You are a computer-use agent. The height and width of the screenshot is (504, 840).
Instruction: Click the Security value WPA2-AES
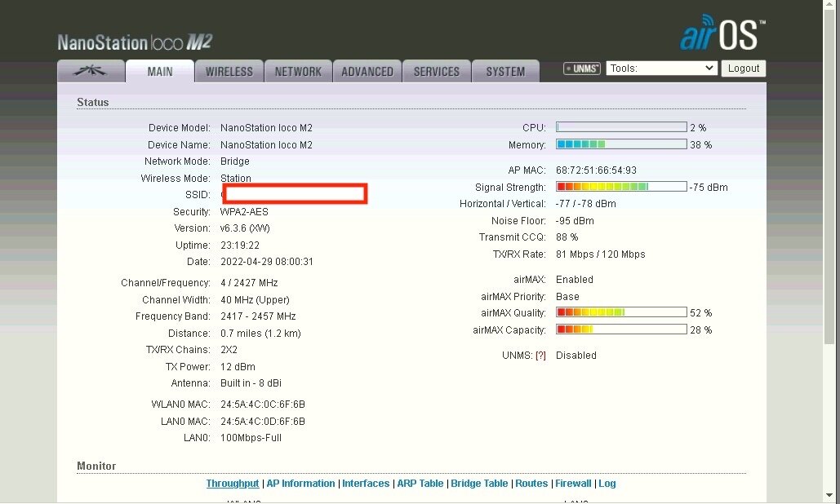(x=244, y=212)
